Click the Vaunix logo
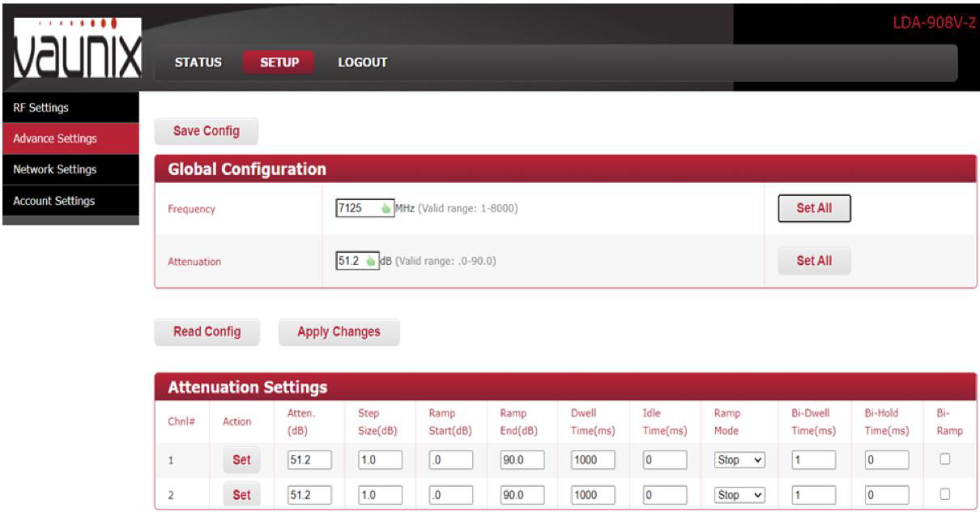This screenshot has width=980, height=512. tap(71, 49)
